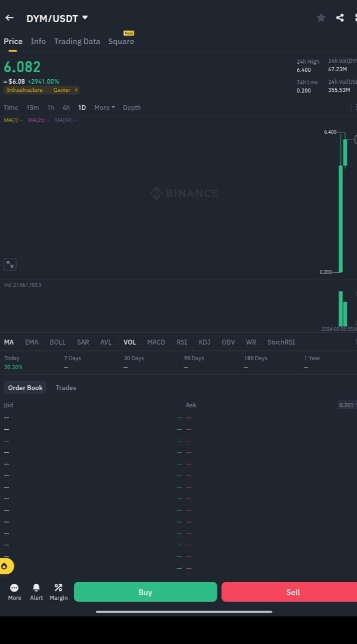Toggle the VOL sub-indicator
Screen dimensions: 357x644
[x=130, y=342]
